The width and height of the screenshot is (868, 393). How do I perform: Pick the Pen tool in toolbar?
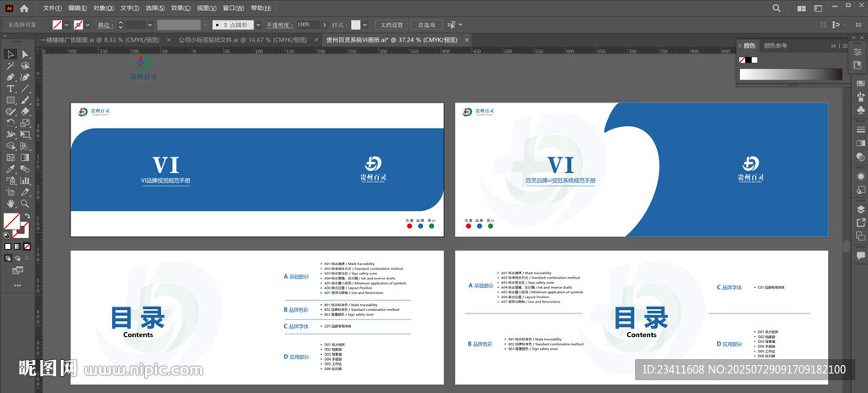[11, 77]
